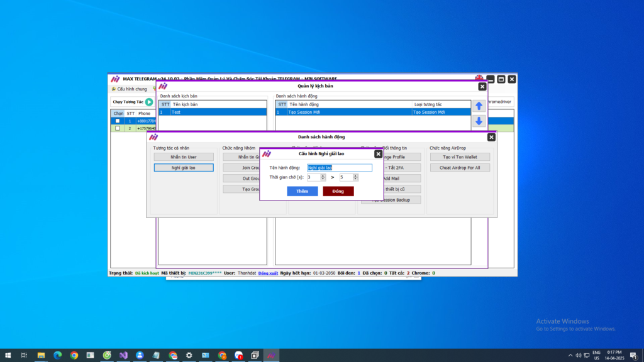The image size is (644, 362).
Task: Click the blue move-up arrow button
Action: click(x=479, y=106)
